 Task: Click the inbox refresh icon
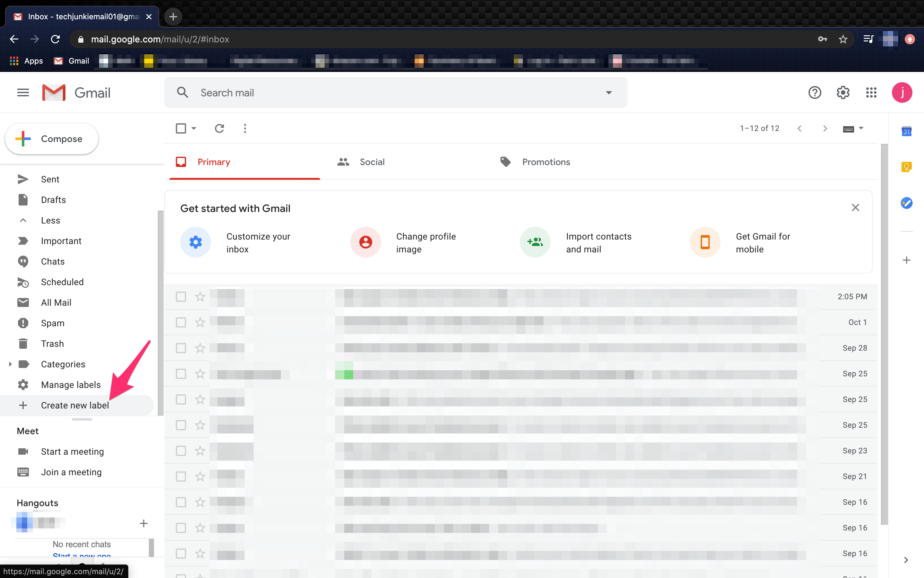pyautogui.click(x=219, y=128)
